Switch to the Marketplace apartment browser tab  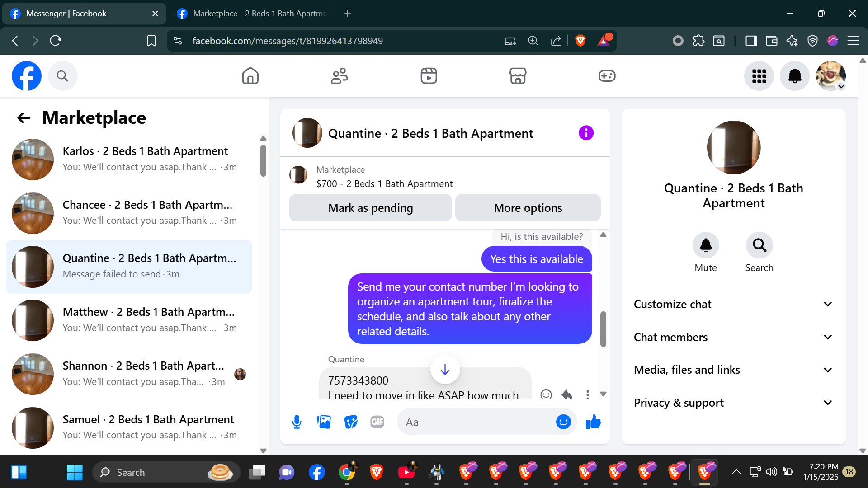253,14
